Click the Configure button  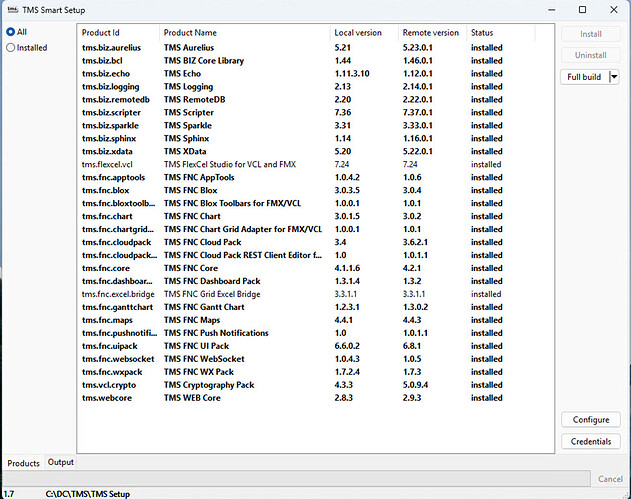590,420
